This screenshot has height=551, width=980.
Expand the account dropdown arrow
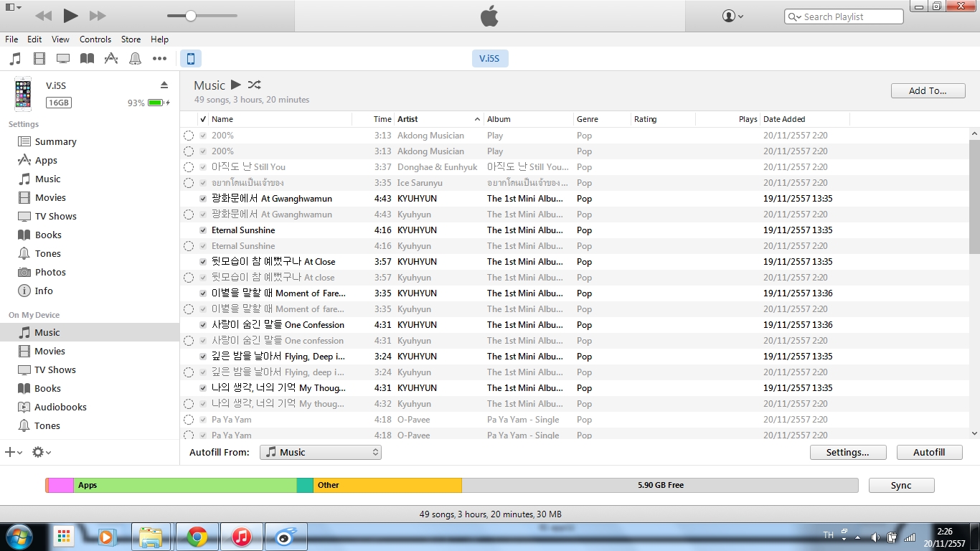pos(740,17)
